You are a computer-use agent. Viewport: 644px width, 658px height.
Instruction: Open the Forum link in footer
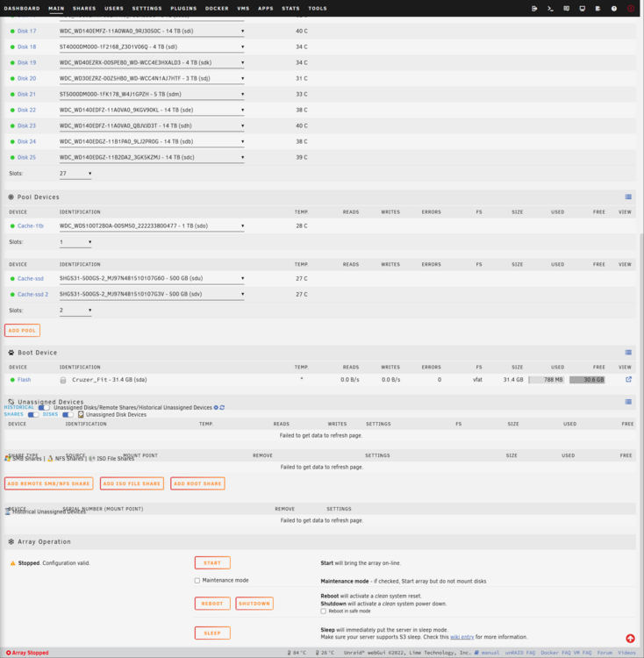click(x=605, y=653)
